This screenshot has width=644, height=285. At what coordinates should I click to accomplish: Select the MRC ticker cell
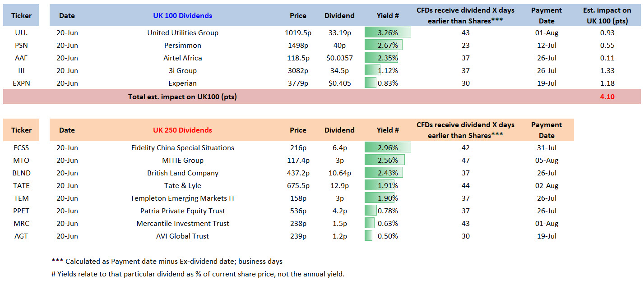21,224
